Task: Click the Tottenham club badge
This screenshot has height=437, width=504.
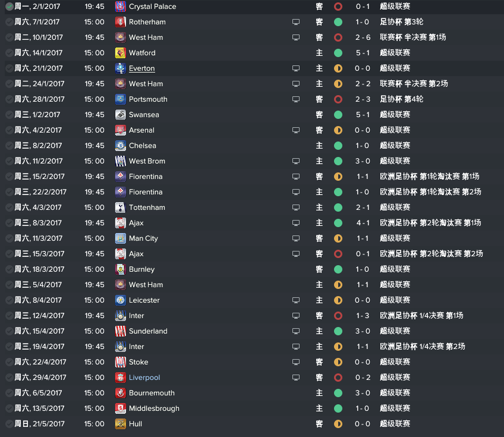Action: click(x=120, y=208)
